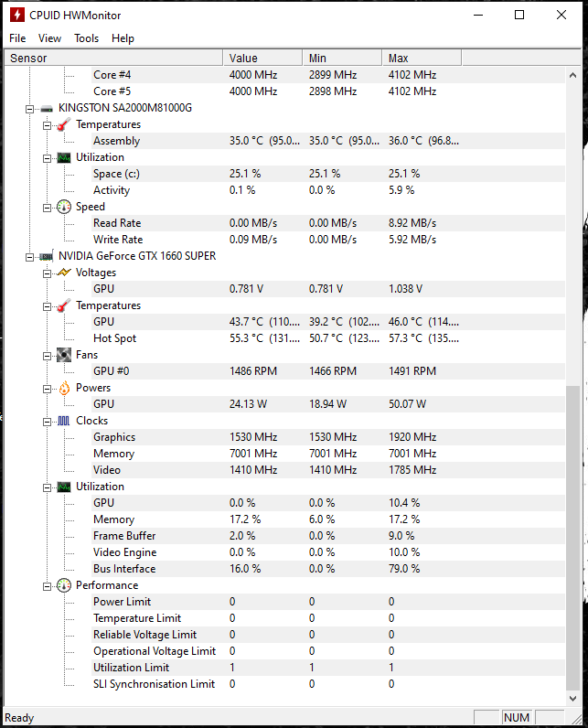Click the Sensor column header
Screen dimensions: 588x728
[x=113, y=58]
